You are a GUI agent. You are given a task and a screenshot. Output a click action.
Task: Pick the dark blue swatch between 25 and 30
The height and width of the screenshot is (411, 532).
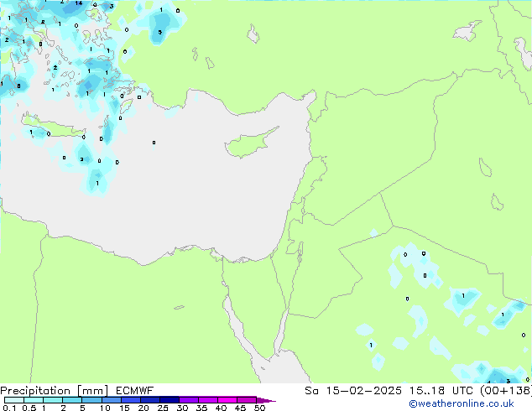[x=170, y=400]
